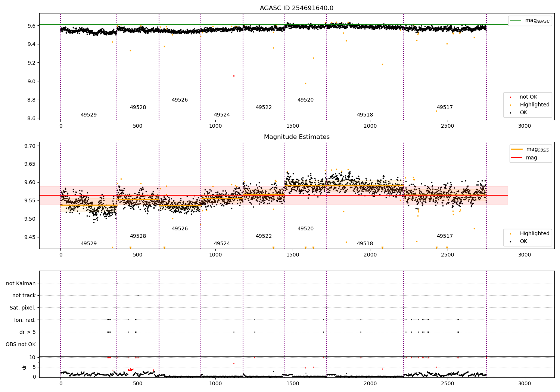This screenshot has width=560, height=392.
Task: Click obsid label 49520 in the Magnitude Estimates plot
Action: click(305, 228)
